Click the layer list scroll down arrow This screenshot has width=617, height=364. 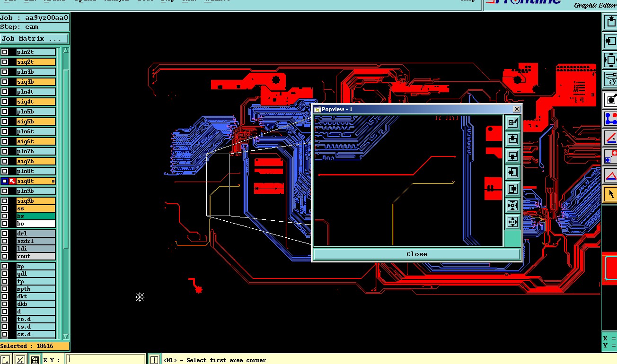coord(66,335)
